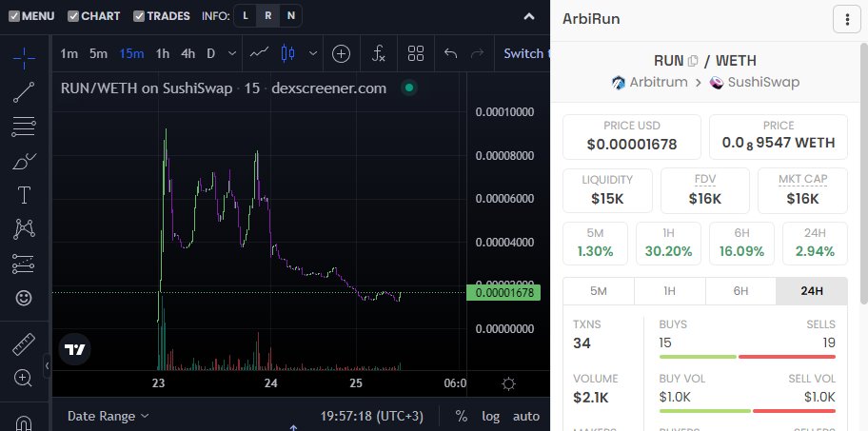Copy the RUN token address
This screenshot has height=431, width=868.
[693, 61]
